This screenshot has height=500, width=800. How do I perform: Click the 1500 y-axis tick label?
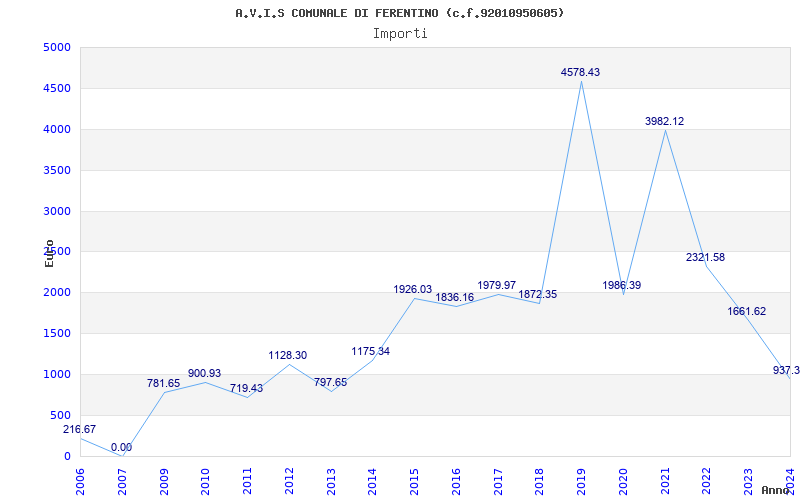(x=57, y=334)
